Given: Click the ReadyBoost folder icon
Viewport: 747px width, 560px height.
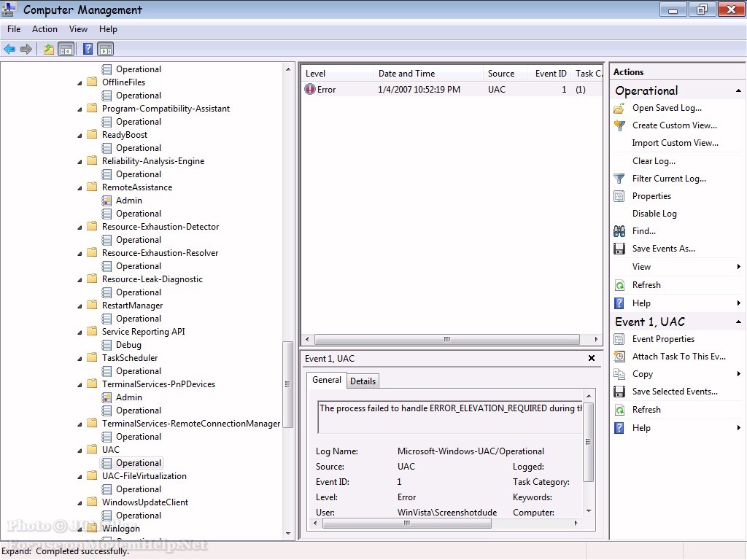Looking at the screenshot, I should click(92, 134).
